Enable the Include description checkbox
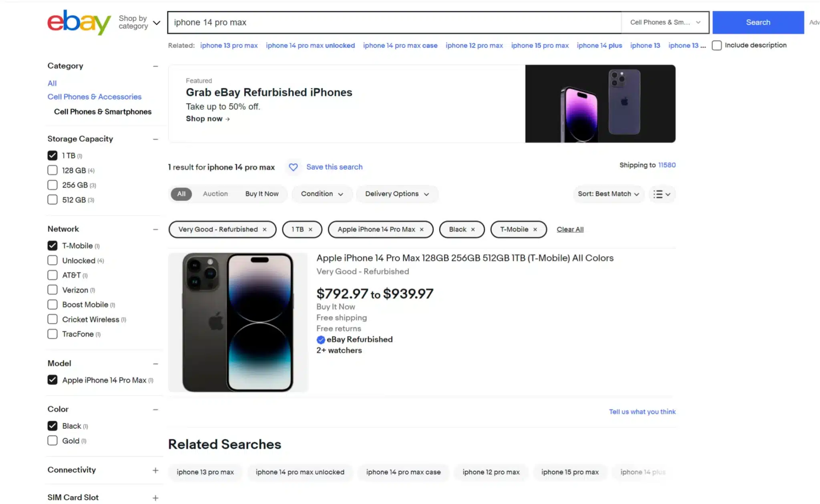Screen dimensions: 820x504 point(717,45)
